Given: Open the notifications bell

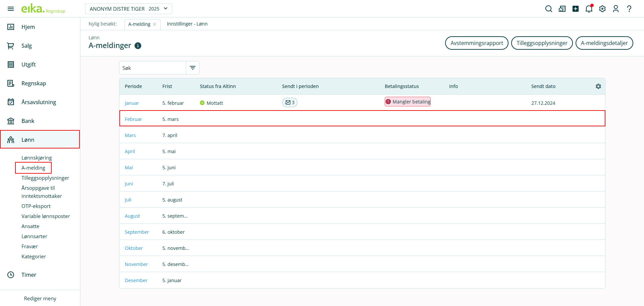Looking at the screenshot, I should pos(589,9).
